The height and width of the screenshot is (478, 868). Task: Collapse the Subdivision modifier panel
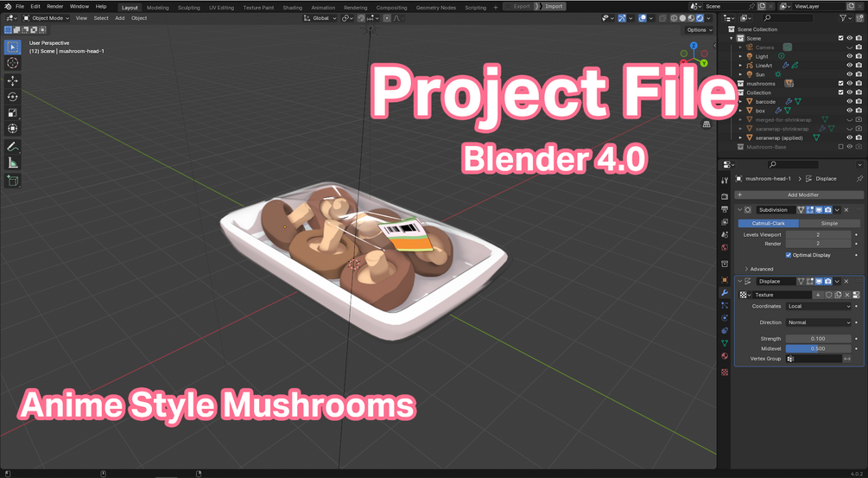pos(739,210)
